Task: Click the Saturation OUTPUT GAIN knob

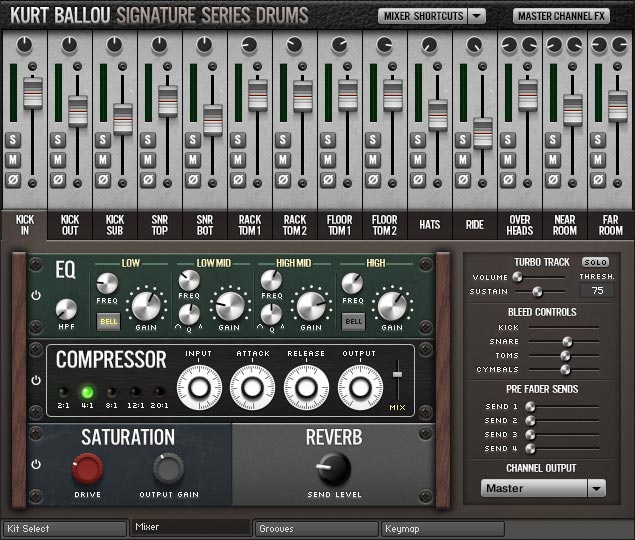Action: pos(168,469)
